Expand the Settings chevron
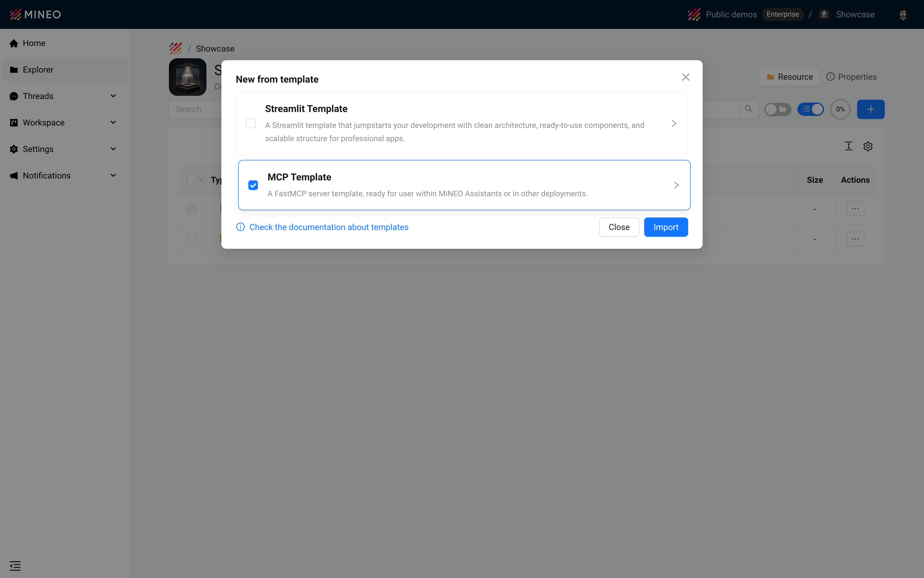The width and height of the screenshot is (924, 578). [x=113, y=149]
